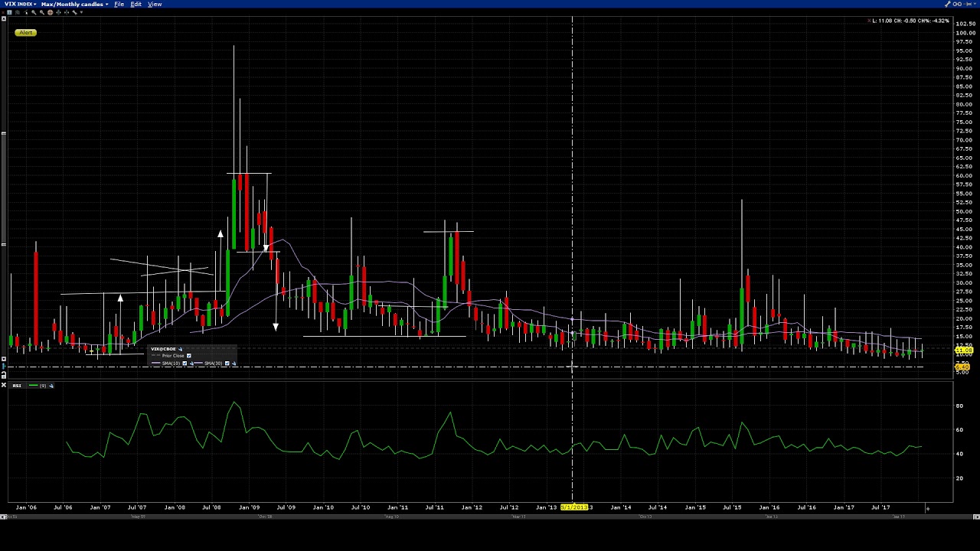Viewport: 980px width, 551px height.
Task: Click the chain link windows icon
Action: point(957,4)
